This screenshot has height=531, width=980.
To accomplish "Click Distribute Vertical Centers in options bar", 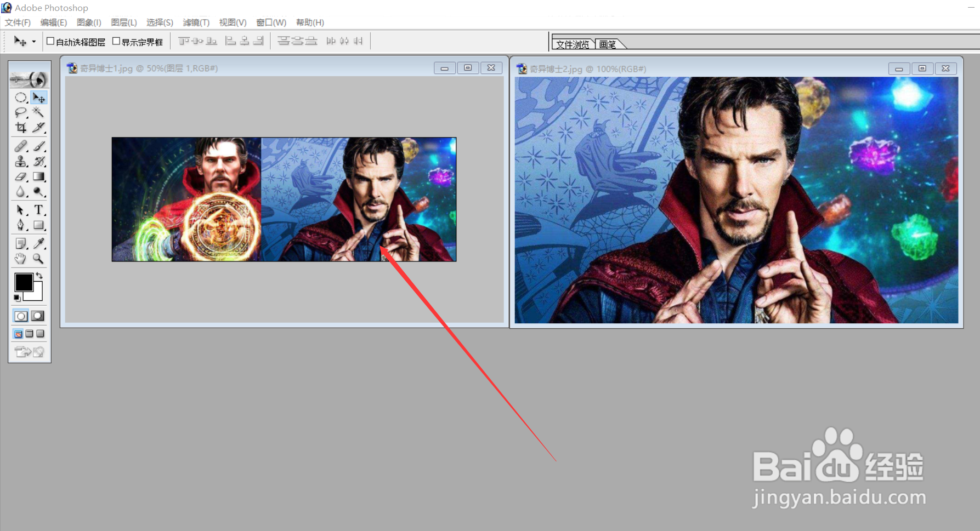I will tap(297, 41).
